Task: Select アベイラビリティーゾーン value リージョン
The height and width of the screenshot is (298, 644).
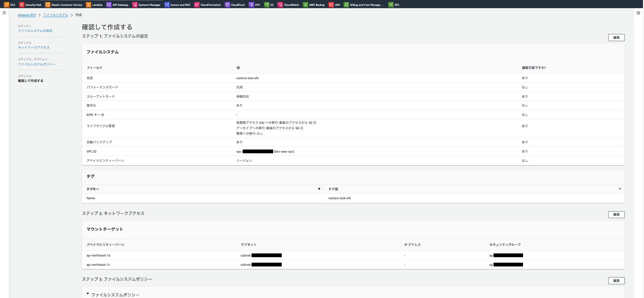Action: 244,161
